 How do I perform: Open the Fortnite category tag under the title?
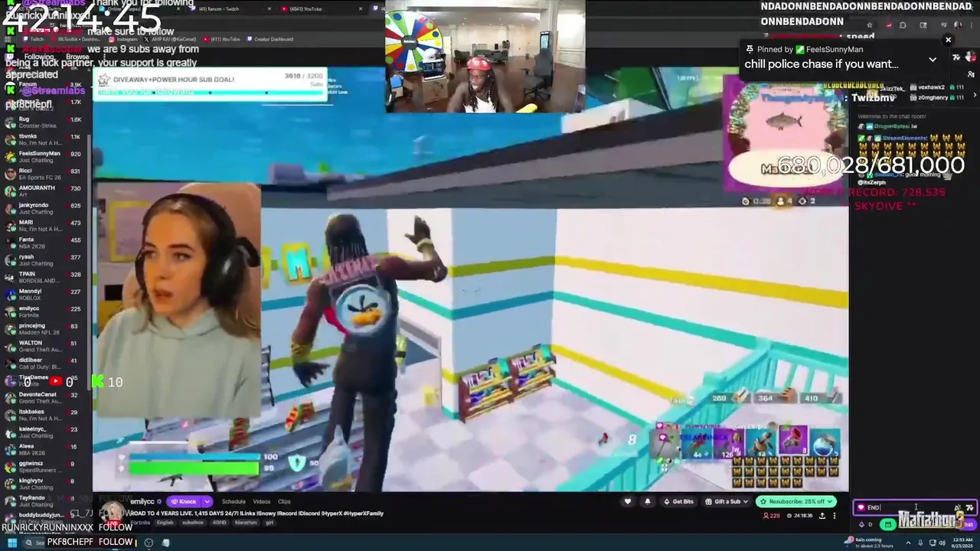click(x=140, y=523)
